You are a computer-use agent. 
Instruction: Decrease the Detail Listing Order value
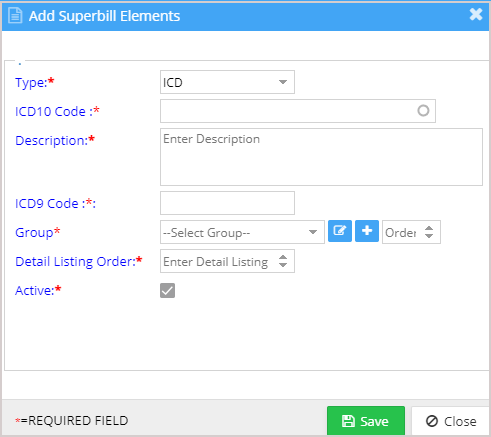click(283, 265)
